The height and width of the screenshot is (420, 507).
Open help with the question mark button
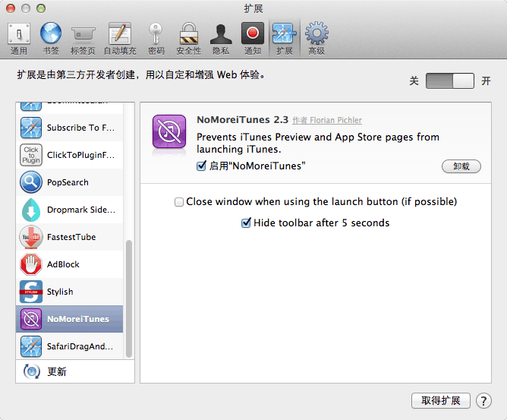point(483,401)
